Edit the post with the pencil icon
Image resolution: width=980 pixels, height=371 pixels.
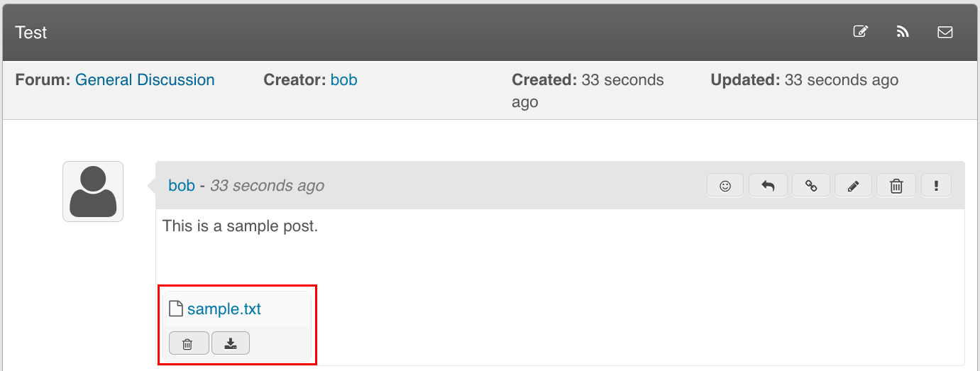click(854, 186)
